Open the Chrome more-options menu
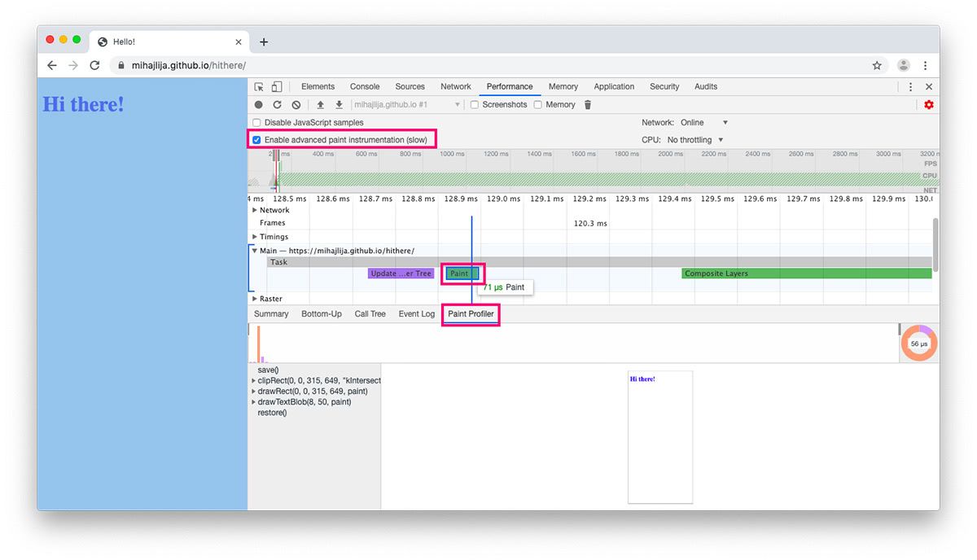Screen dimensions: 977x560 (926, 65)
